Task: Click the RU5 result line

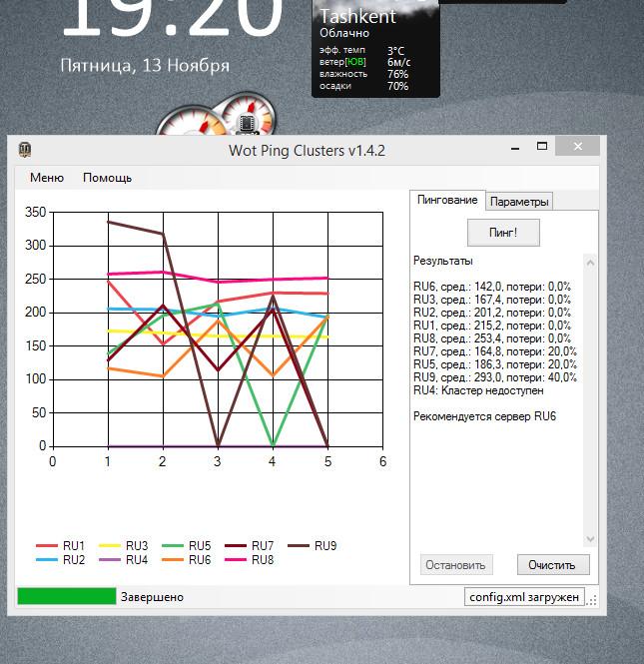Action: pos(495,364)
